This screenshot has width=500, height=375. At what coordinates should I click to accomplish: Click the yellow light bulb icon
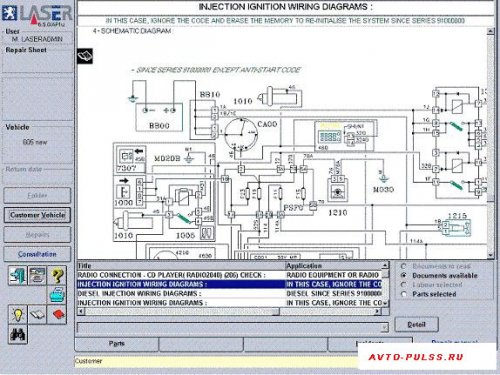[x=17, y=314]
